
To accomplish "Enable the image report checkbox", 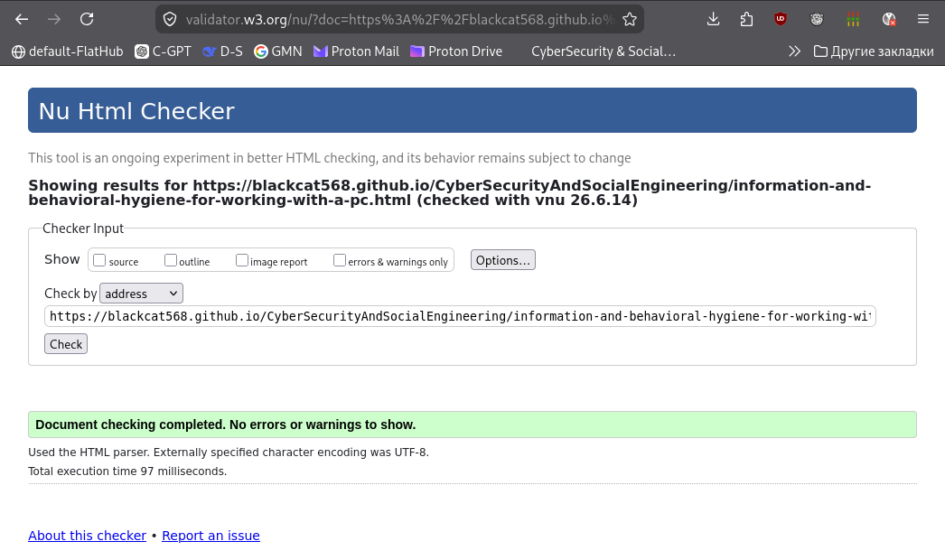I will click(242, 260).
